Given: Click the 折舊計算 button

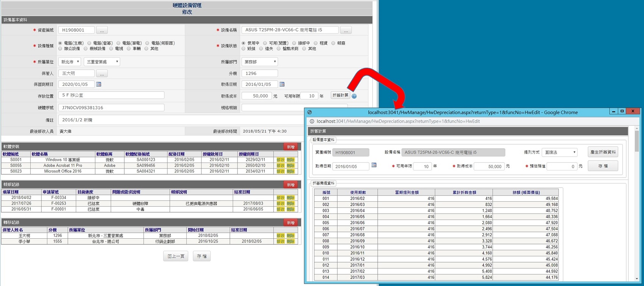Looking at the screenshot, I should tap(340, 95).
